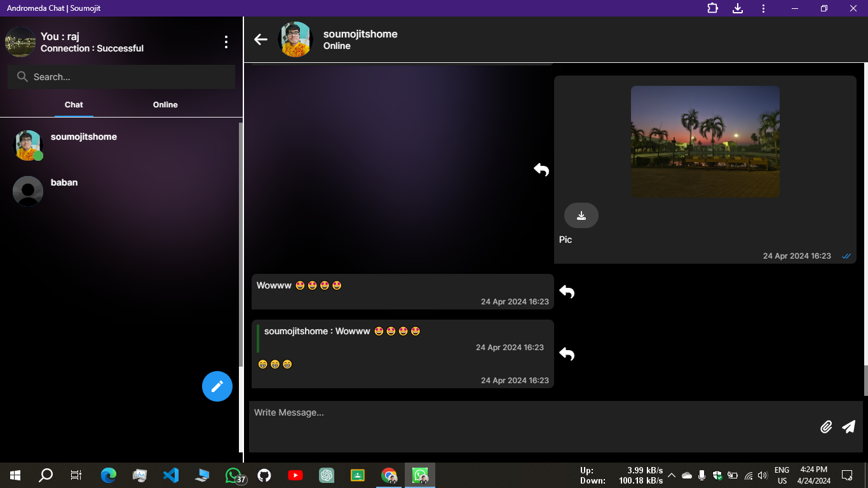This screenshot has height=488, width=868.
Task: Download the shared sunset photo
Action: pos(581,215)
